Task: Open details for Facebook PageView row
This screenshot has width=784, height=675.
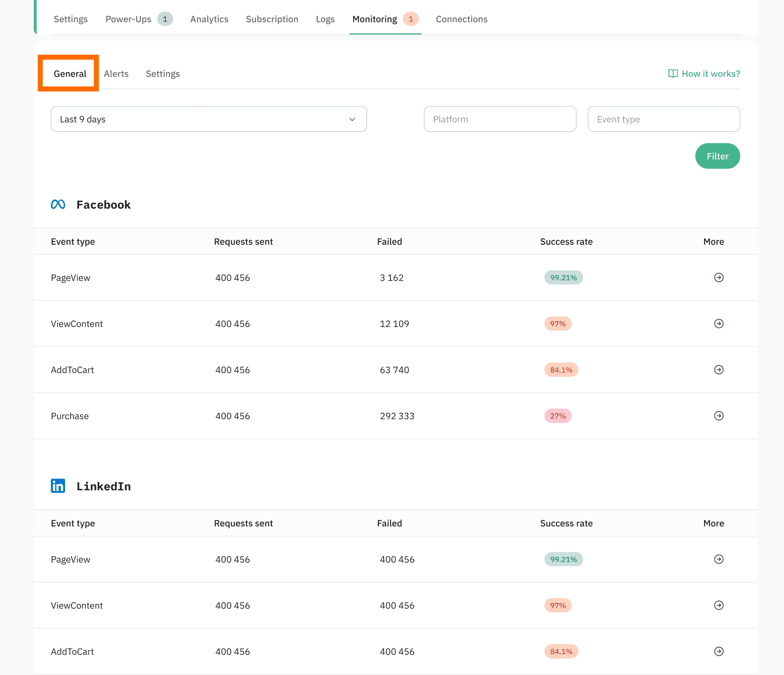Action: [718, 277]
